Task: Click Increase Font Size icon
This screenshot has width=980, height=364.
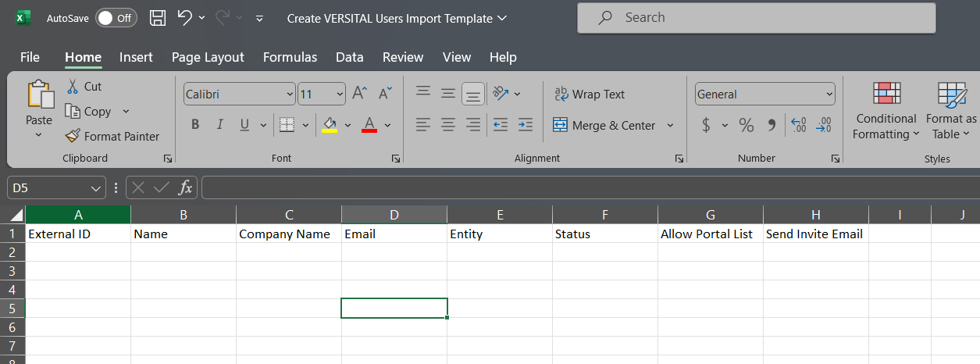Action: (x=359, y=94)
